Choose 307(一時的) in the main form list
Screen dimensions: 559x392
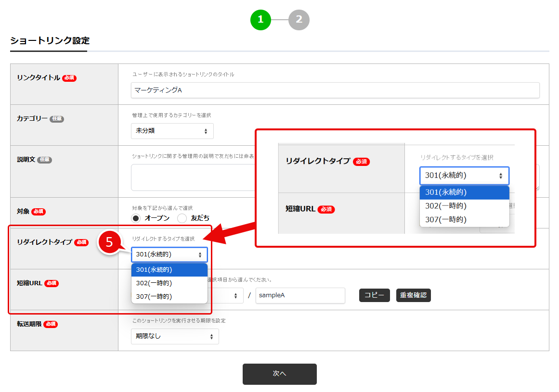pyautogui.click(x=169, y=297)
